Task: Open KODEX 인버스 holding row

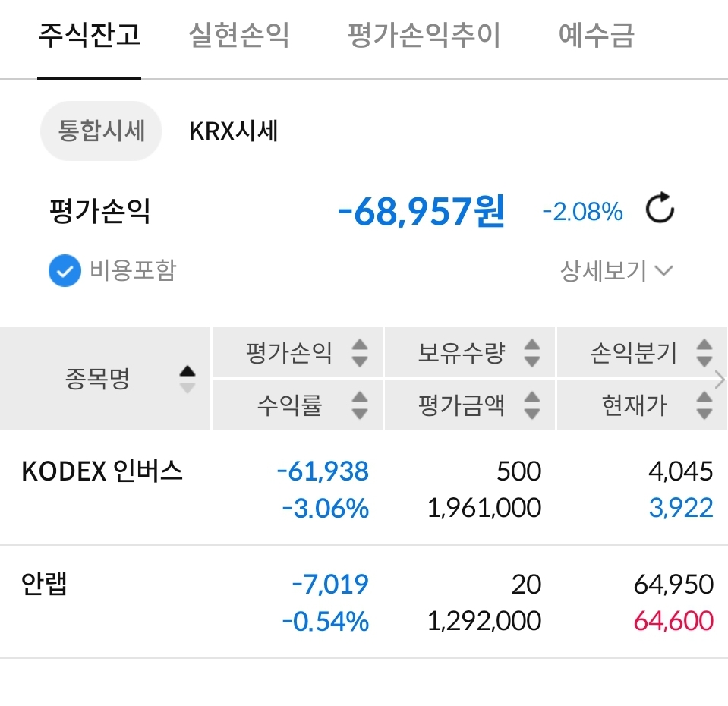Action: click(x=102, y=472)
